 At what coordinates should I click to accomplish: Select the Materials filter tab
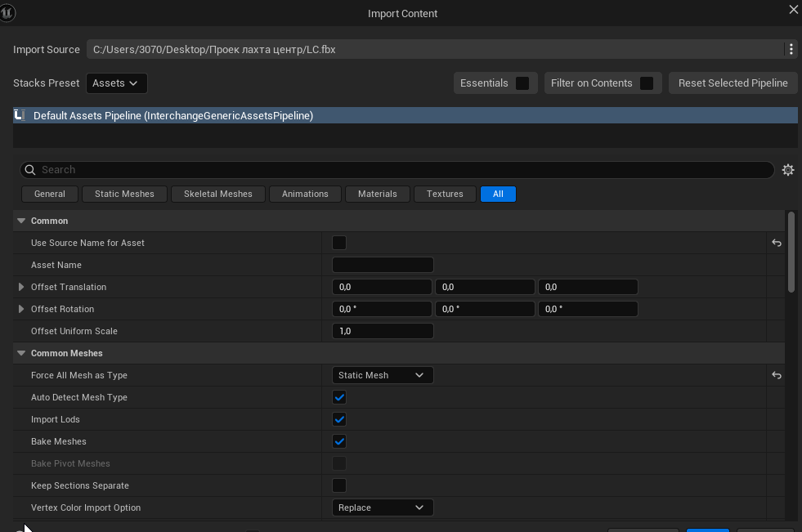tap(378, 194)
